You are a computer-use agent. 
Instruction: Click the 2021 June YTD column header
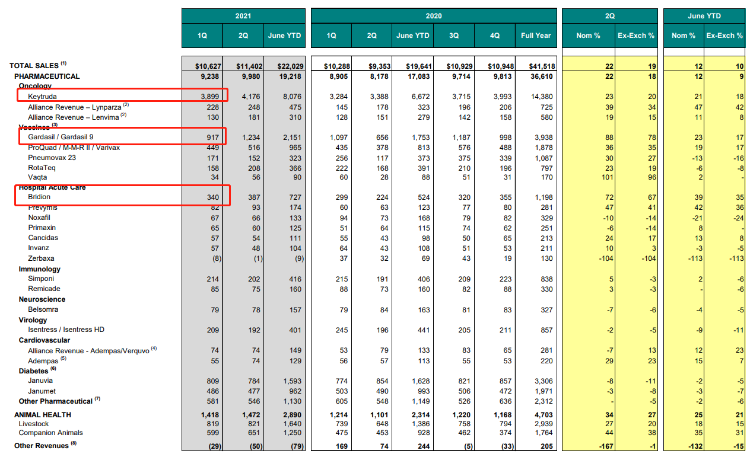tap(285, 35)
